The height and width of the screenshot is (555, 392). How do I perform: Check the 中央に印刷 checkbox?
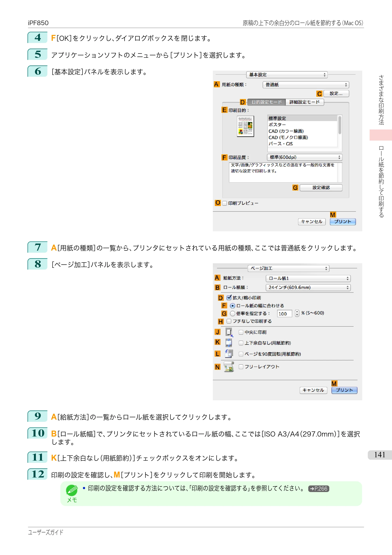pos(241,332)
